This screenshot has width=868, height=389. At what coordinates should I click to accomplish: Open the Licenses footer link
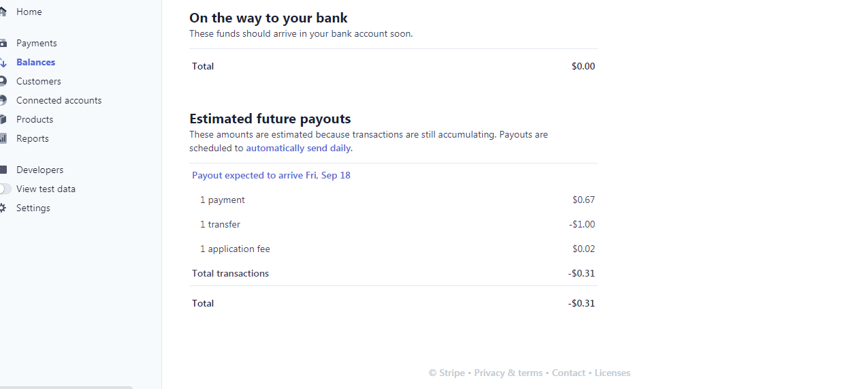612,373
